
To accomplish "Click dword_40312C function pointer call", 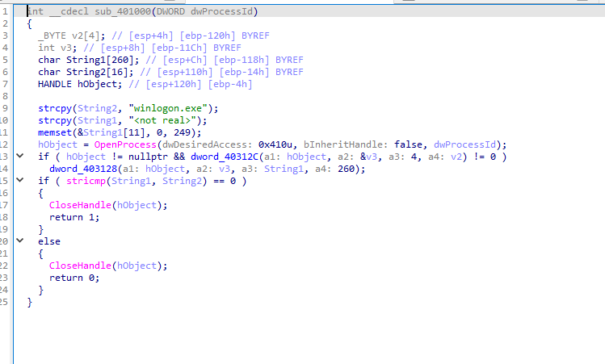I will pyautogui.click(x=225, y=157).
